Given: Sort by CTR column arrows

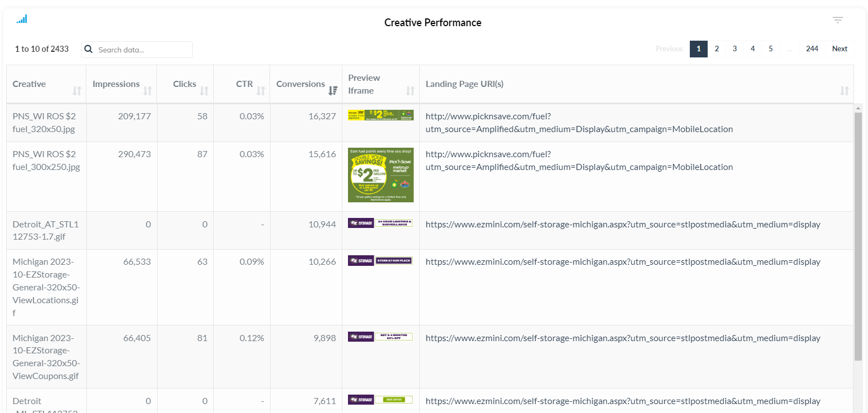Looking at the screenshot, I should tap(261, 90).
